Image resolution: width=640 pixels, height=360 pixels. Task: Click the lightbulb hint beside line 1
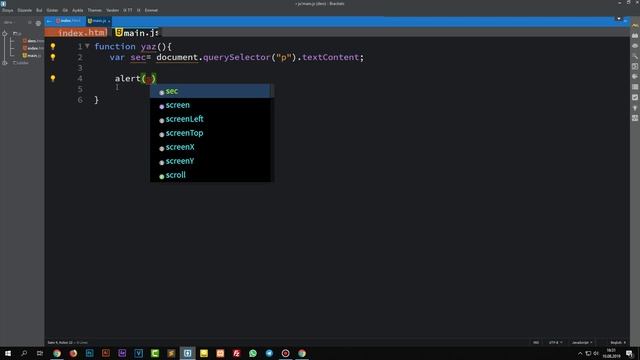point(53,47)
